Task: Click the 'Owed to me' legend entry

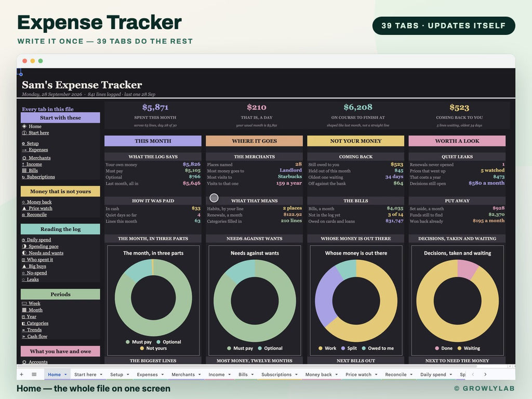Action: point(378,348)
